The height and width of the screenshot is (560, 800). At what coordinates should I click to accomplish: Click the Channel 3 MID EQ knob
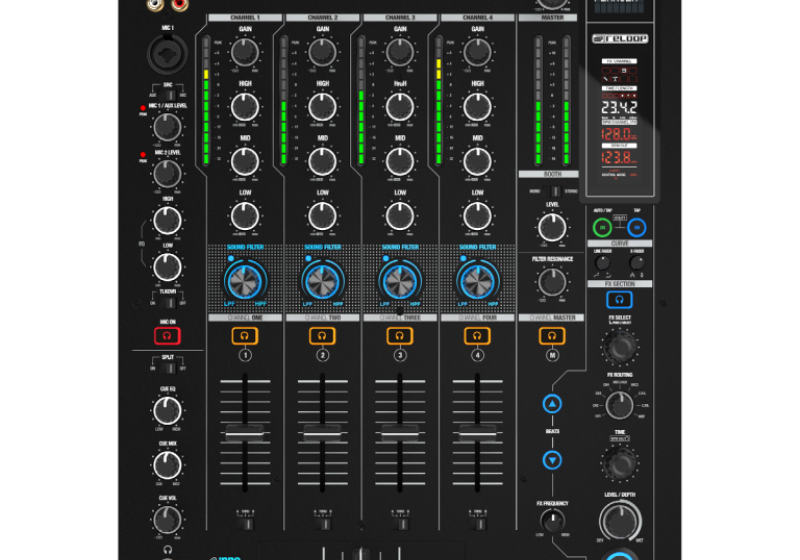pyautogui.click(x=400, y=162)
